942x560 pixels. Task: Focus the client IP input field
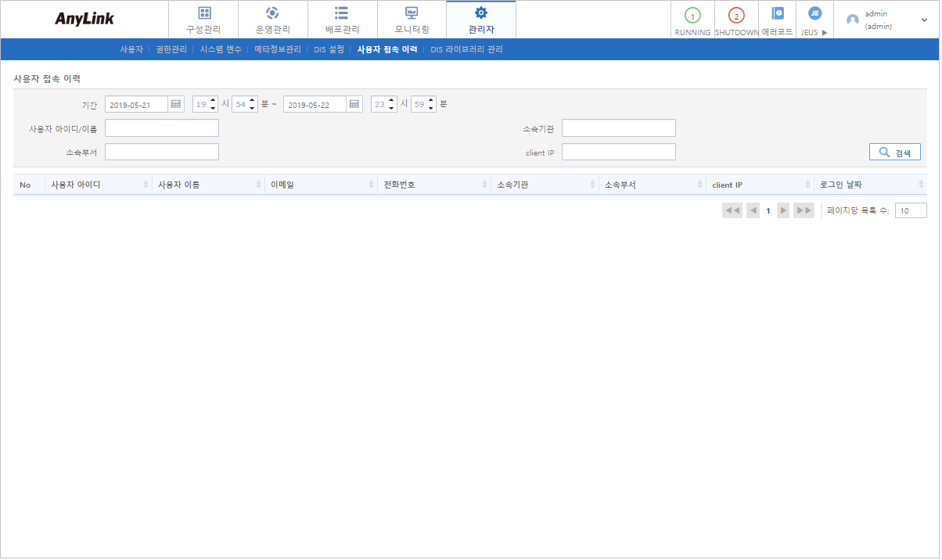(x=618, y=153)
